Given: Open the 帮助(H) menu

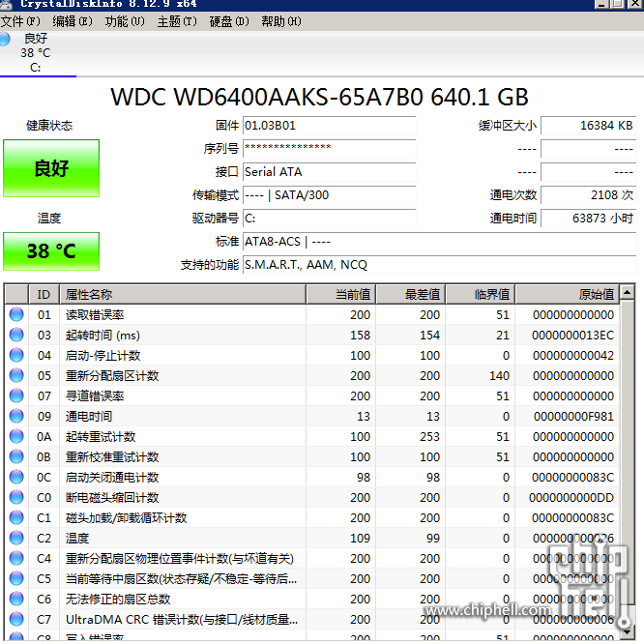Looking at the screenshot, I should [x=281, y=21].
